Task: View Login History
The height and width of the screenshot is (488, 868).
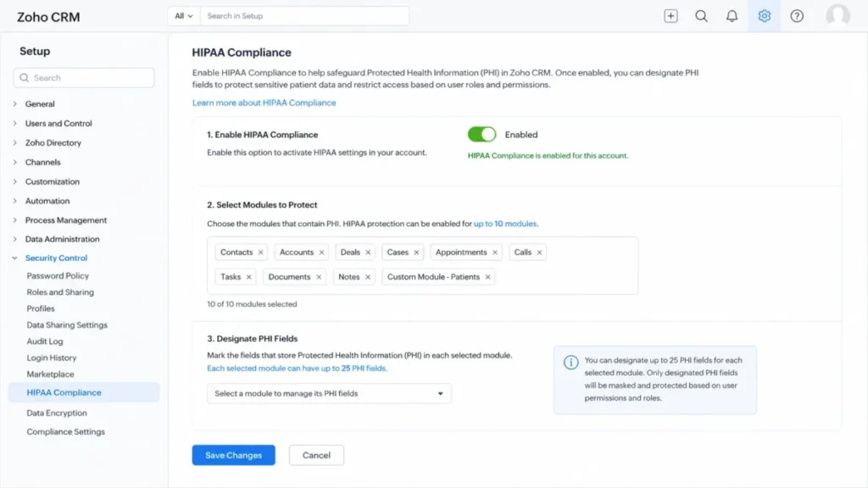Action: [x=52, y=358]
